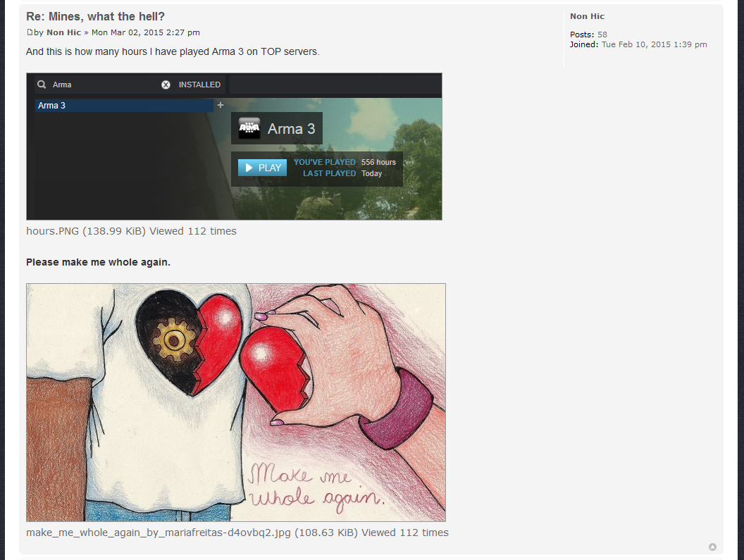The height and width of the screenshot is (560, 744).
Task: Click the large 'Arma 3' game title
Action: pos(292,129)
